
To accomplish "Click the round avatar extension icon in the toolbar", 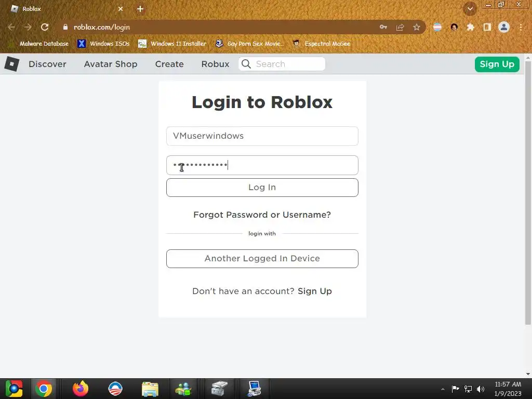I will [454, 27].
